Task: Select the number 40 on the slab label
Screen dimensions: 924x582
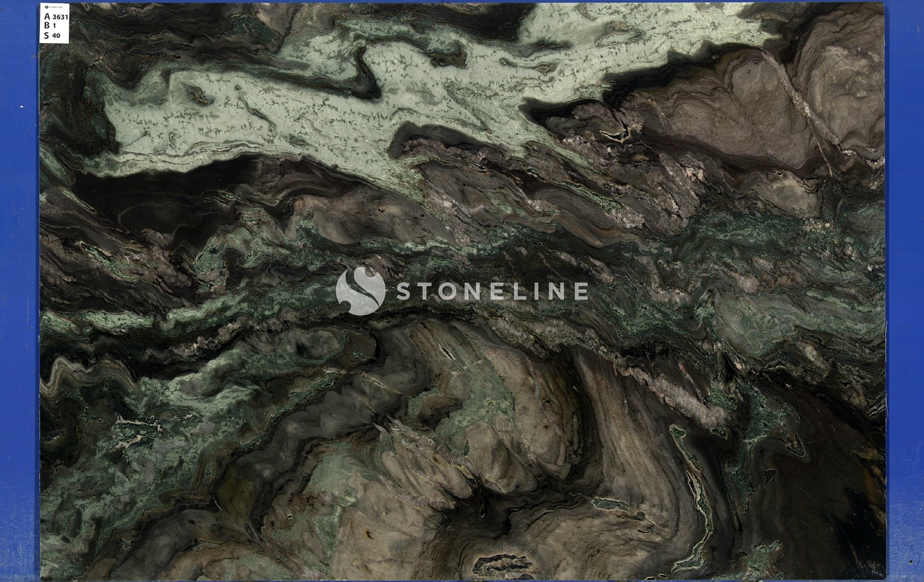Action: coord(56,36)
